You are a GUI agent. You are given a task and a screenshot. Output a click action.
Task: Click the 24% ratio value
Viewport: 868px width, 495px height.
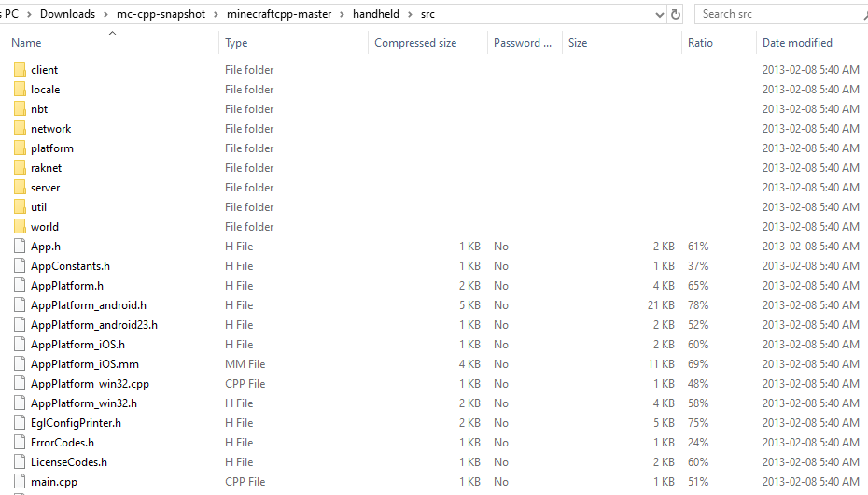698,443
